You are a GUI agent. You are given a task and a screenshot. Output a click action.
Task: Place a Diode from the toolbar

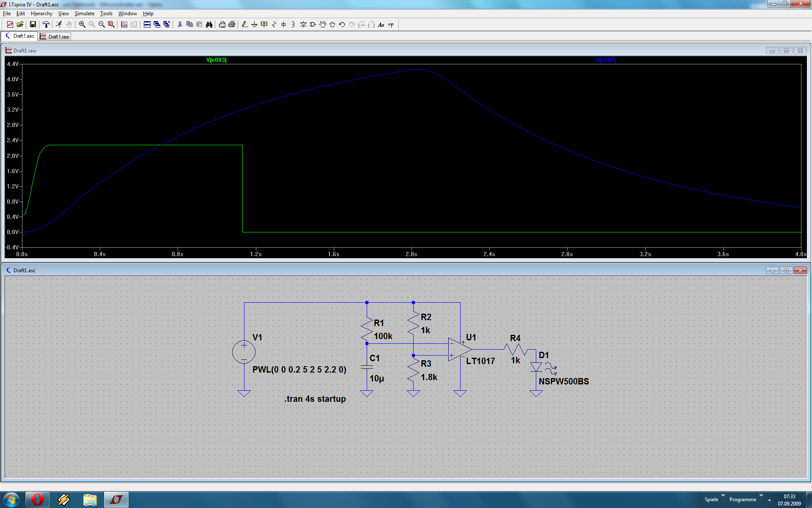(303, 25)
